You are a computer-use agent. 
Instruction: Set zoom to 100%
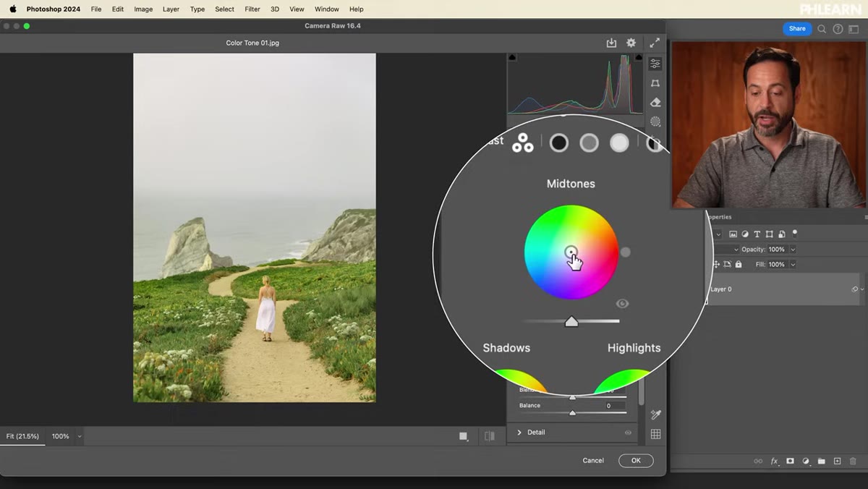(x=60, y=436)
